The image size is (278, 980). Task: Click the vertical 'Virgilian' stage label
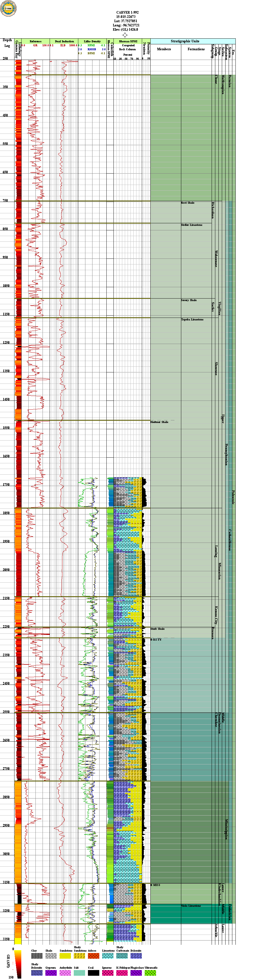pyautogui.click(x=220, y=308)
